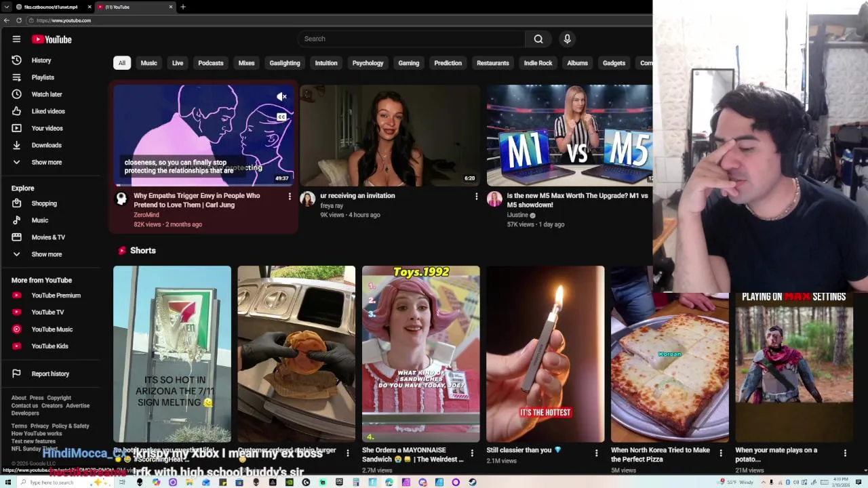Open Steam from the taskbar
Viewport: 868px width, 488px height.
point(473,482)
